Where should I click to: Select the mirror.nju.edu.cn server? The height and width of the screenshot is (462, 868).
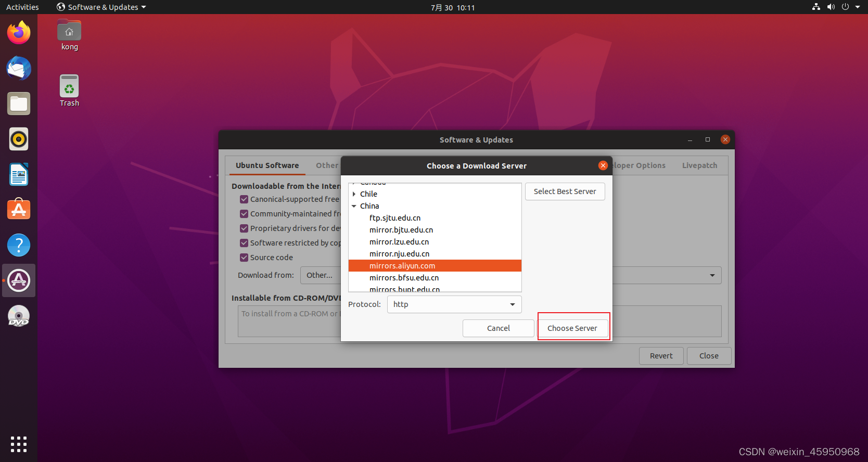click(435, 254)
